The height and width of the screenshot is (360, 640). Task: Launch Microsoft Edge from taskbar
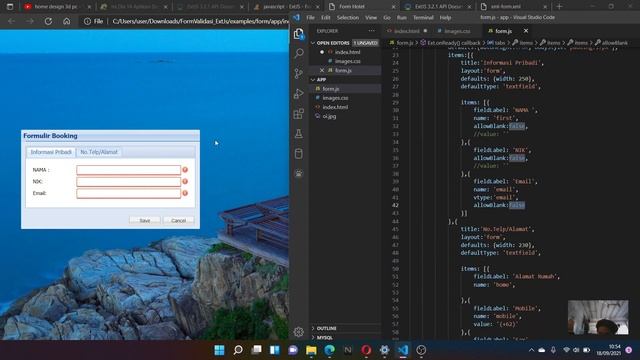330,350
